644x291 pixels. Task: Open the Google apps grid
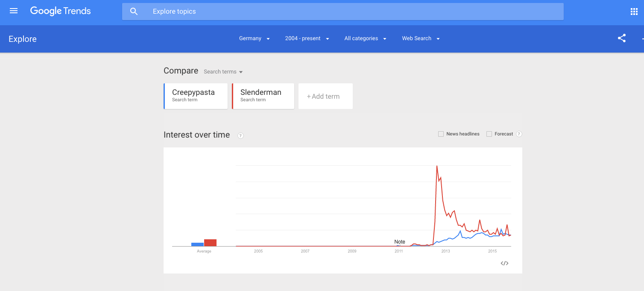coord(634,12)
